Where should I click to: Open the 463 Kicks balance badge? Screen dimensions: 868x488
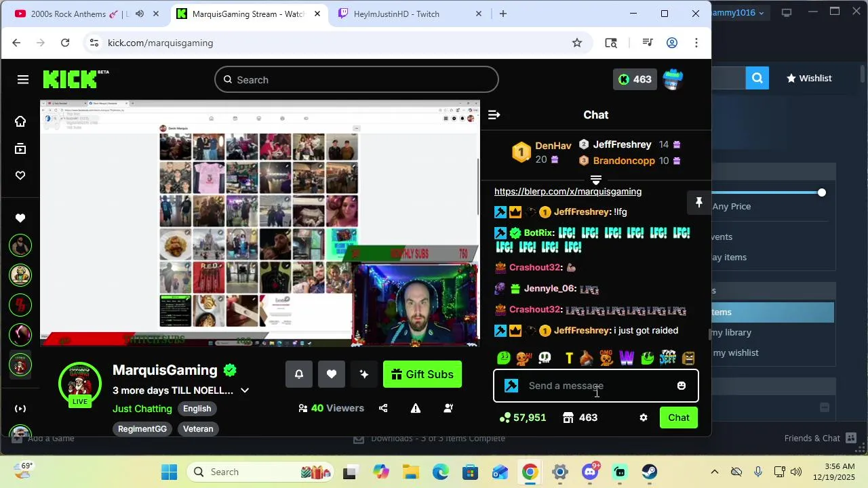click(x=635, y=79)
